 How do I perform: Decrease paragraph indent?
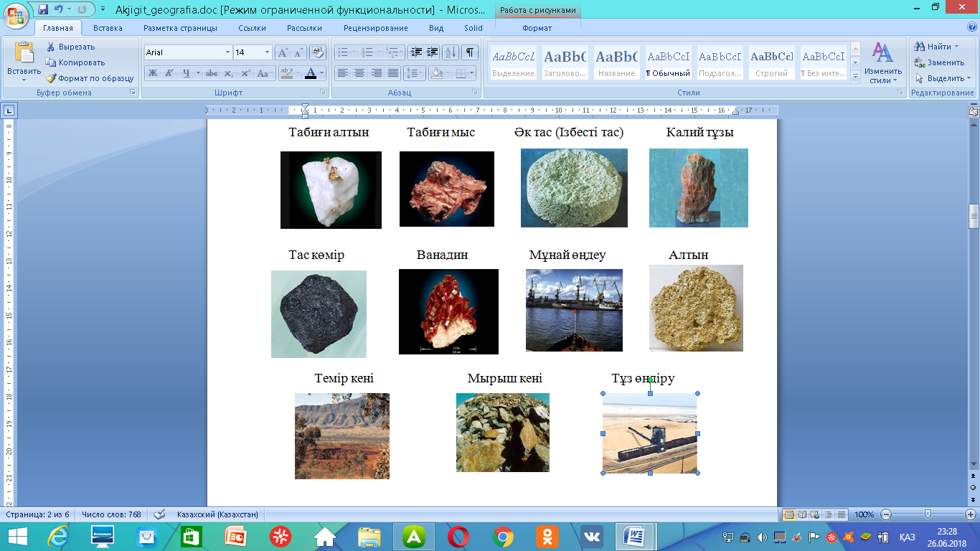pos(416,52)
